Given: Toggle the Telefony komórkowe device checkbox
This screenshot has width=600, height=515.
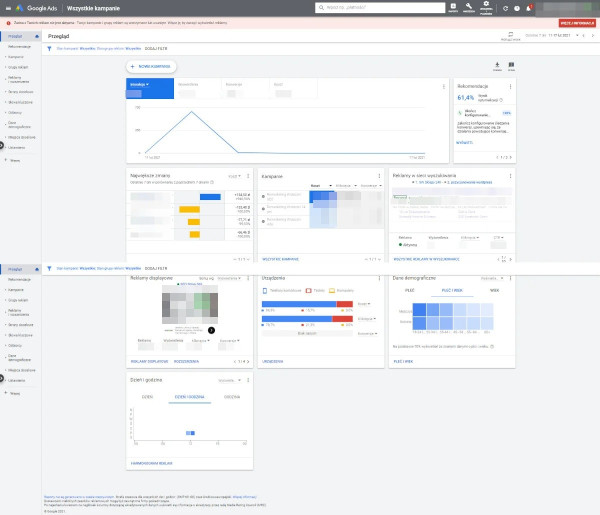Looking at the screenshot, I should 267,289.
